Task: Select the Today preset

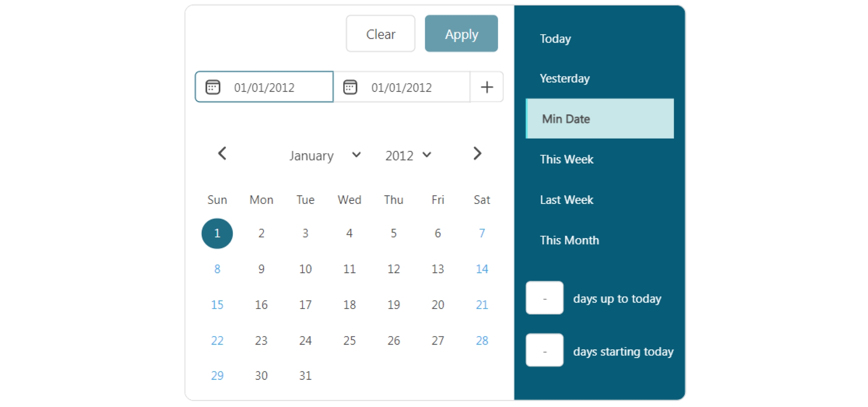Action: pyautogui.click(x=555, y=39)
